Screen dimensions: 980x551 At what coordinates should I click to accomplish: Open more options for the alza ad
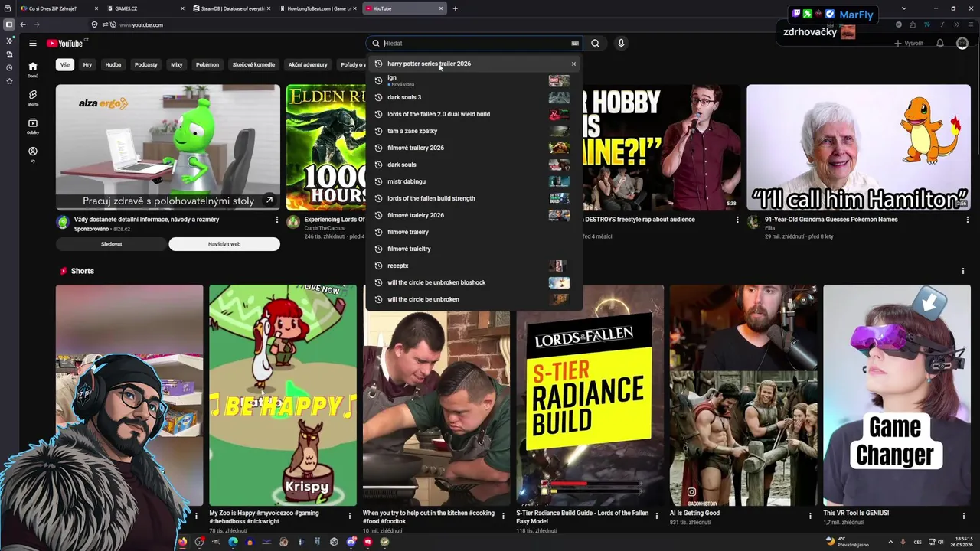pos(277,220)
